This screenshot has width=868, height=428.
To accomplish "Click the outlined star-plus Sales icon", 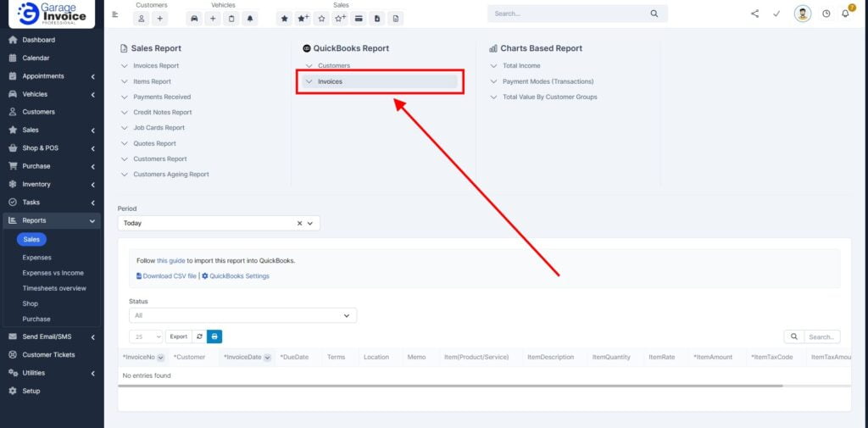I will [x=340, y=19].
